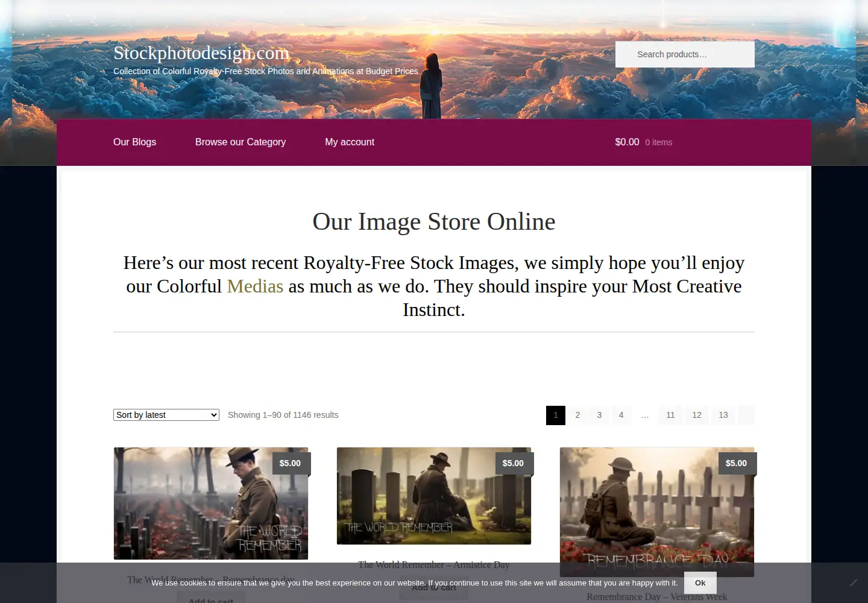The image size is (868, 603).
Task: Open the Browse our Category menu
Action: [241, 142]
